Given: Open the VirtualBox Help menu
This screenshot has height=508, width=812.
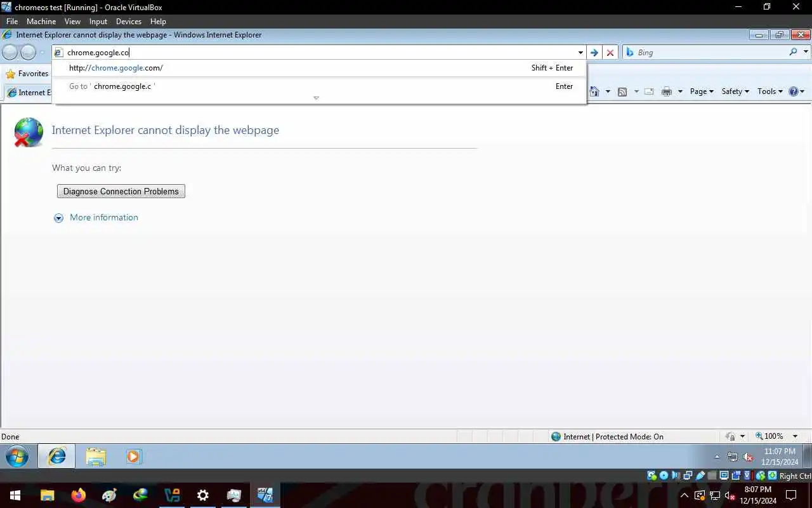Looking at the screenshot, I should click(158, 21).
